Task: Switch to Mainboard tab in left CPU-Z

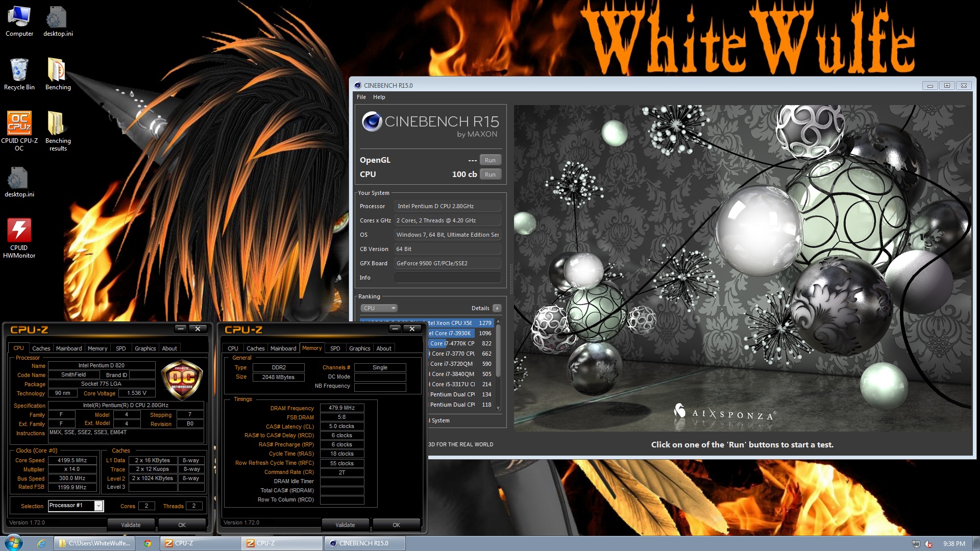Action: tap(69, 348)
